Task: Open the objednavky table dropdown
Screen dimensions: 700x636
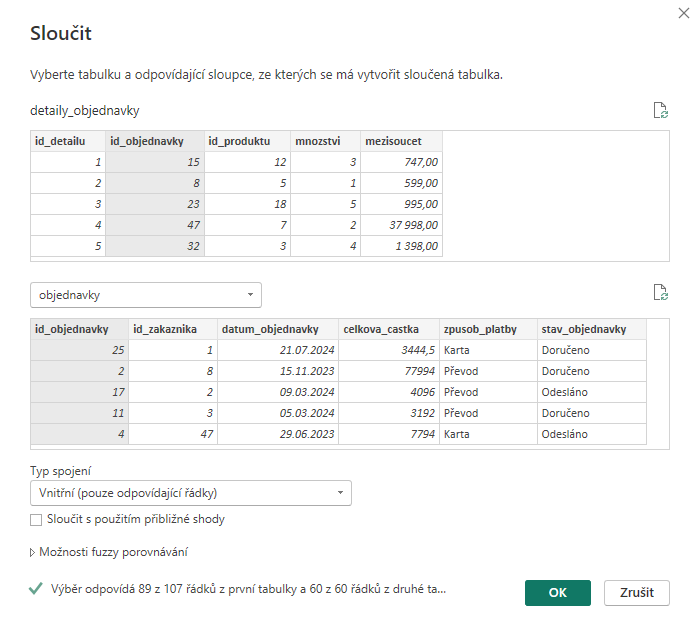Action: point(146,295)
